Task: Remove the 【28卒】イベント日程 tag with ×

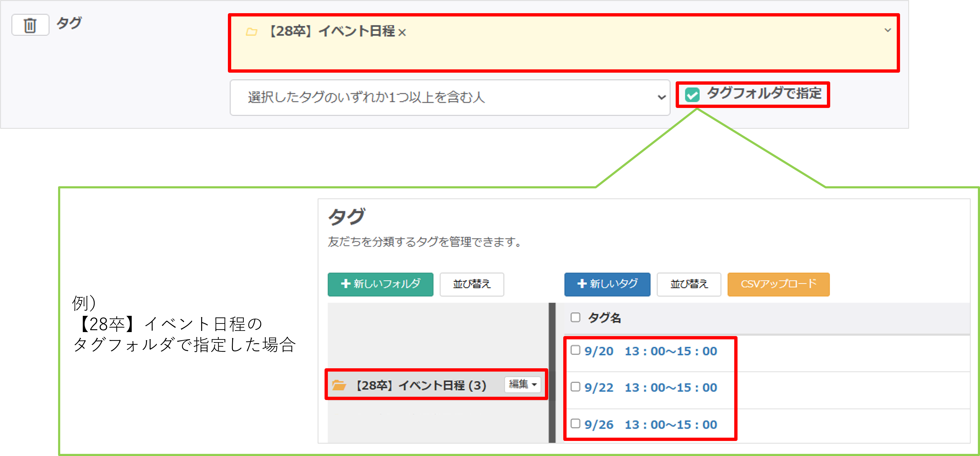Action: click(402, 33)
